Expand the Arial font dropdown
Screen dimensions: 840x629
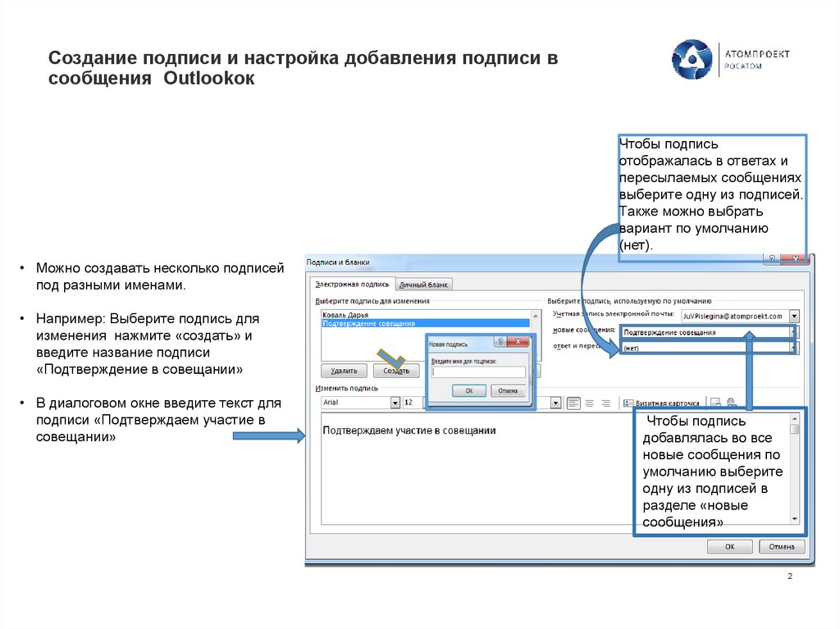pos(395,403)
